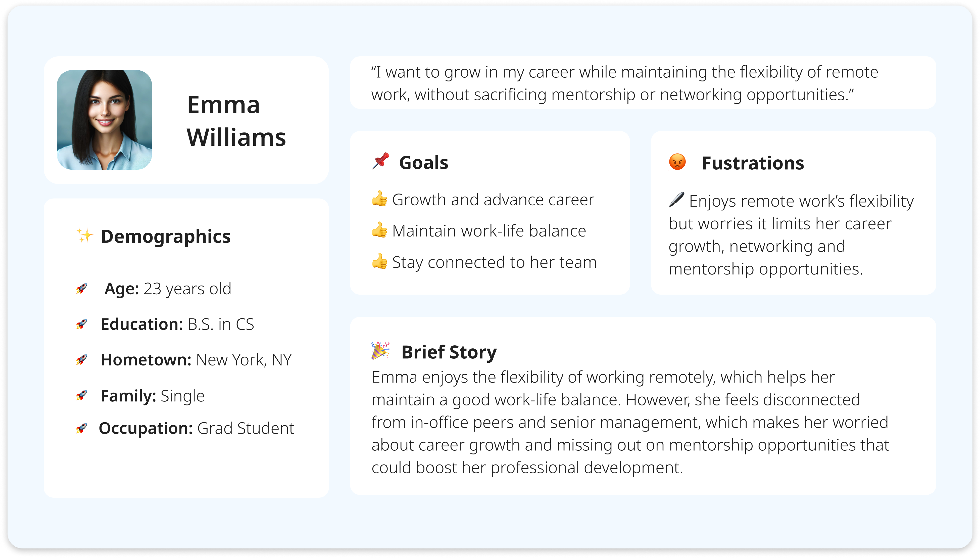This screenshot has width=980, height=558.
Task: Click the party popper icon by Brief Story
Action: point(380,350)
